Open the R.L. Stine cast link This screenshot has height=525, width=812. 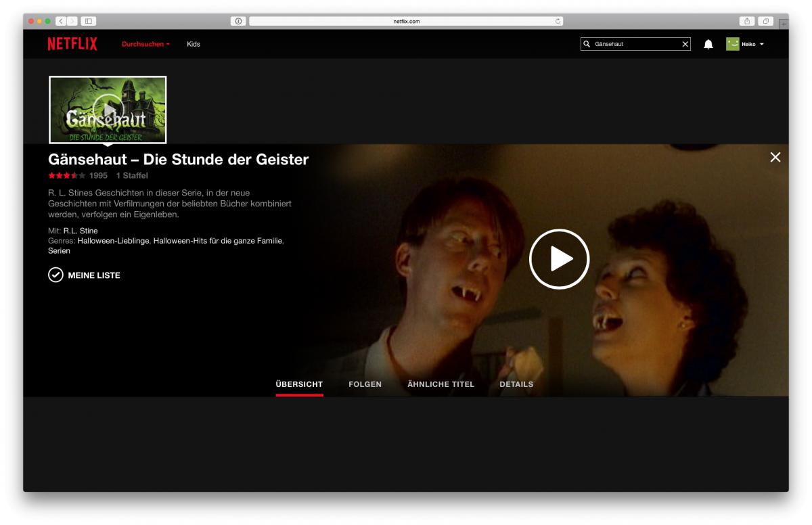[x=81, y=231]
